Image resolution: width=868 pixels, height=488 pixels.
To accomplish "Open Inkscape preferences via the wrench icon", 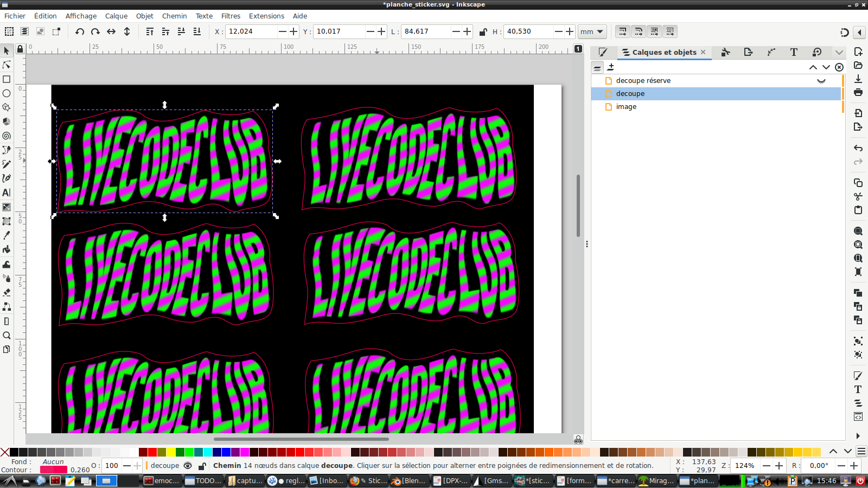I will point(726,52).
